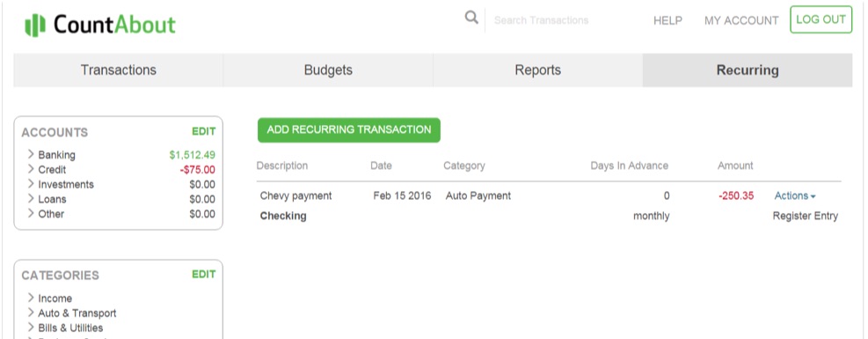This screenshot has width=868, height=339.
Task: Expand the Auto & Transport category
Action: (31, 313)
